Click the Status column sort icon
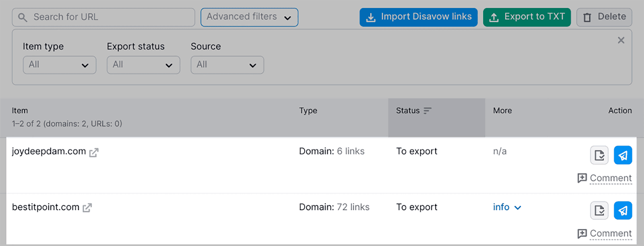The width and height of the screenshot is (644, 246). tap(427, 111)
